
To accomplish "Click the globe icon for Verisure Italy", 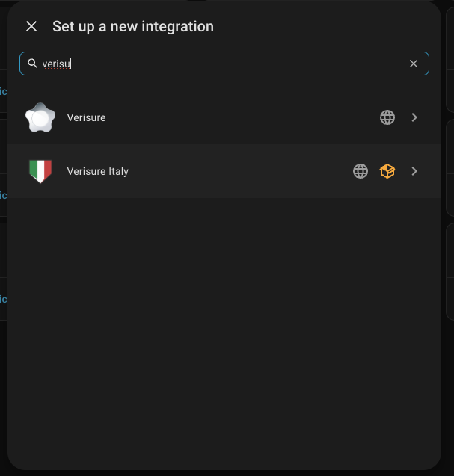I will tap(361, 171).
